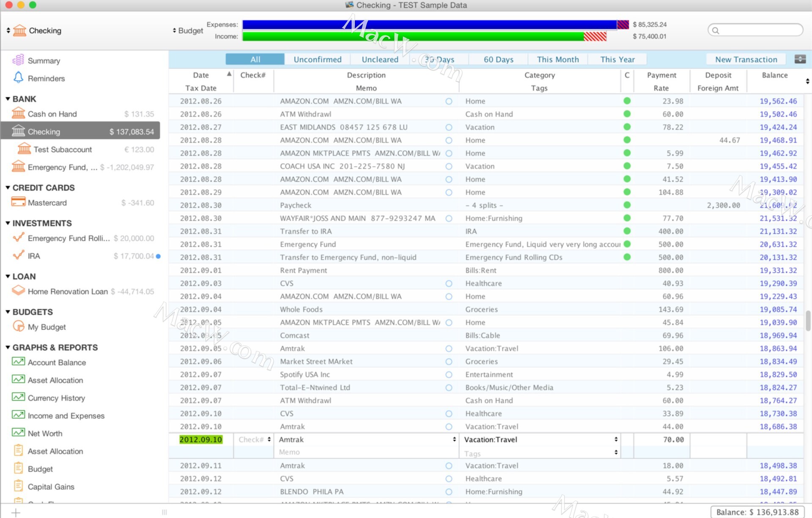Collapse the GRAPHS & REPORTS section
812x518 pixels.
(8, 347)
